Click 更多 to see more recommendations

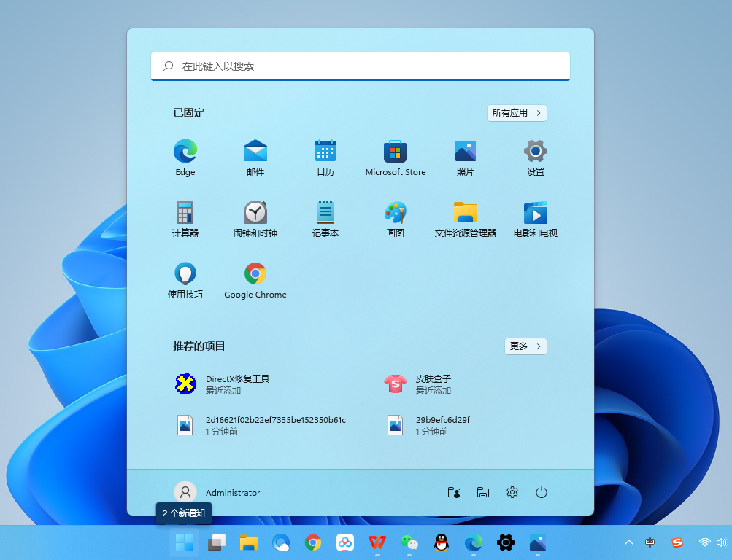click(x=525, y=346)
